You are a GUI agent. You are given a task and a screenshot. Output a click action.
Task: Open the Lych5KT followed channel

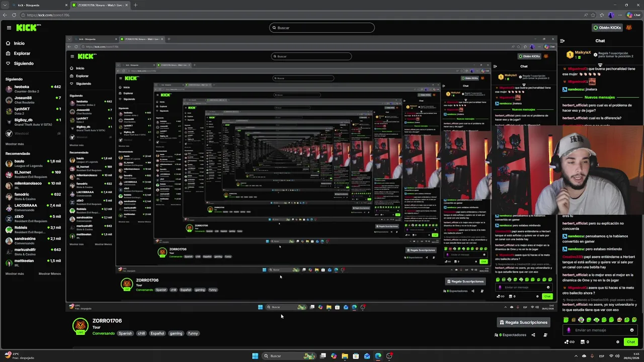click(x=33, y=111)
